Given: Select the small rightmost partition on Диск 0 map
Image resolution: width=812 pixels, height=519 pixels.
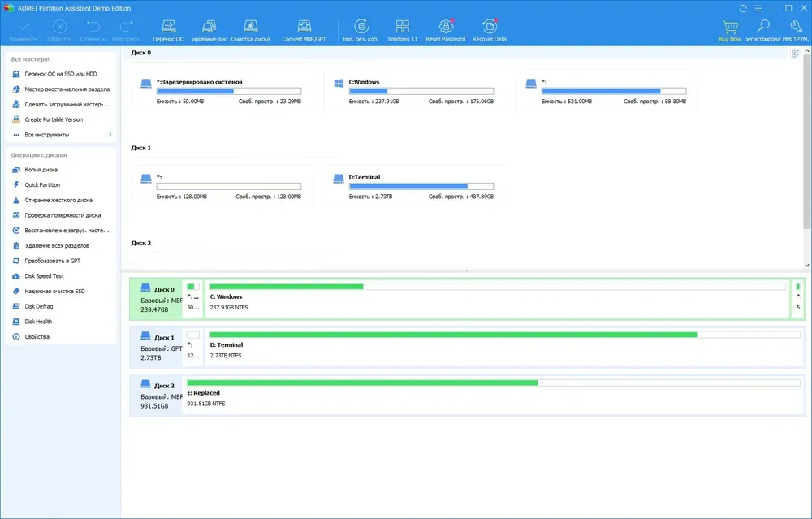Looking at the screenshot, I should [798, 300].
